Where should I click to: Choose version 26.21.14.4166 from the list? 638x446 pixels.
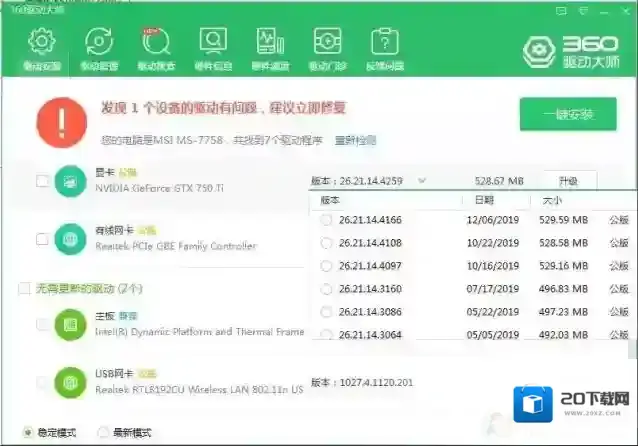point(326,220)
